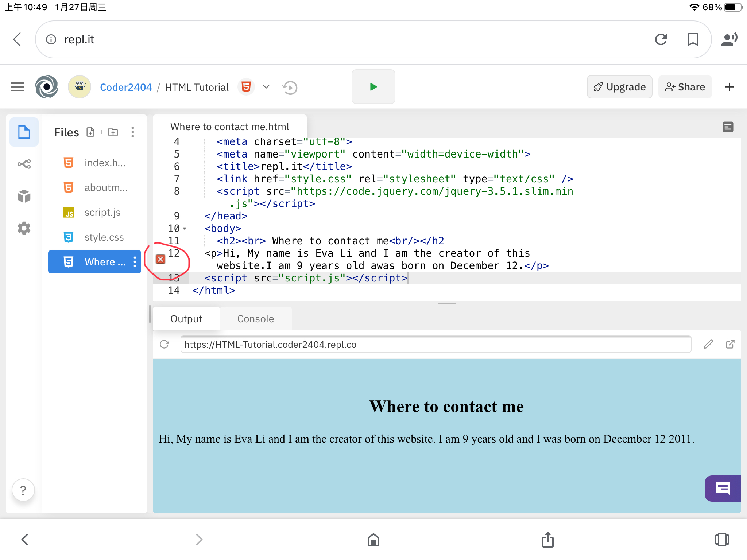Open the browser share sheet
747x560 pixels.
tap(547, 540)
